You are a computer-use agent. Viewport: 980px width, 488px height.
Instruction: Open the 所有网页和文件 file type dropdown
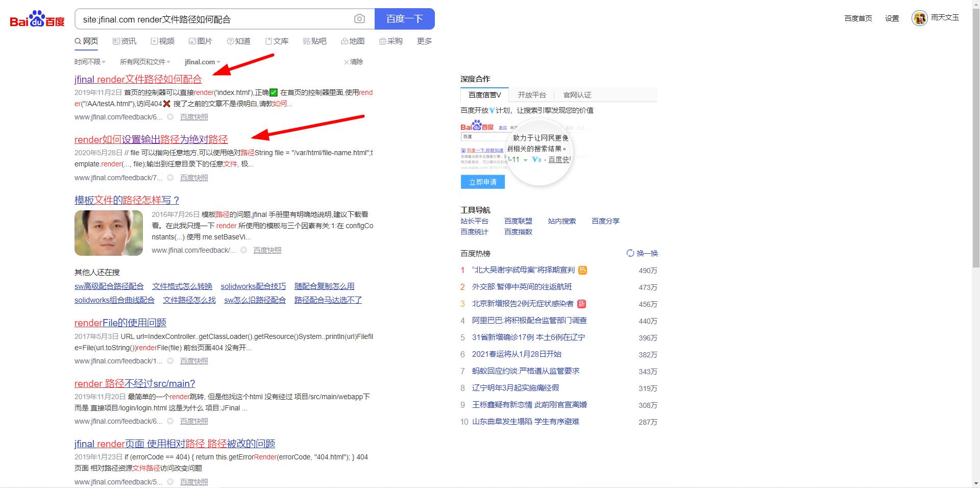coord(145,62)
